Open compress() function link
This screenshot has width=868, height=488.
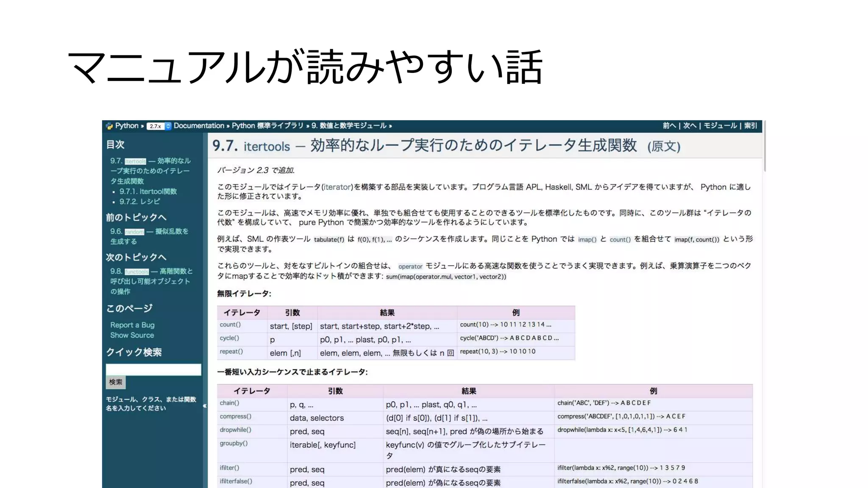pos(235,417)
